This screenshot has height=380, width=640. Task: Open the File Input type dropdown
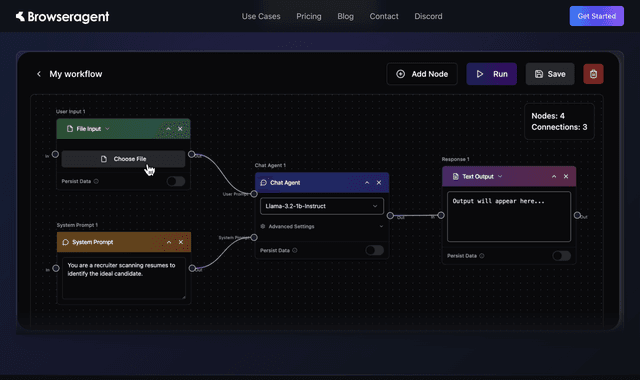107,129
